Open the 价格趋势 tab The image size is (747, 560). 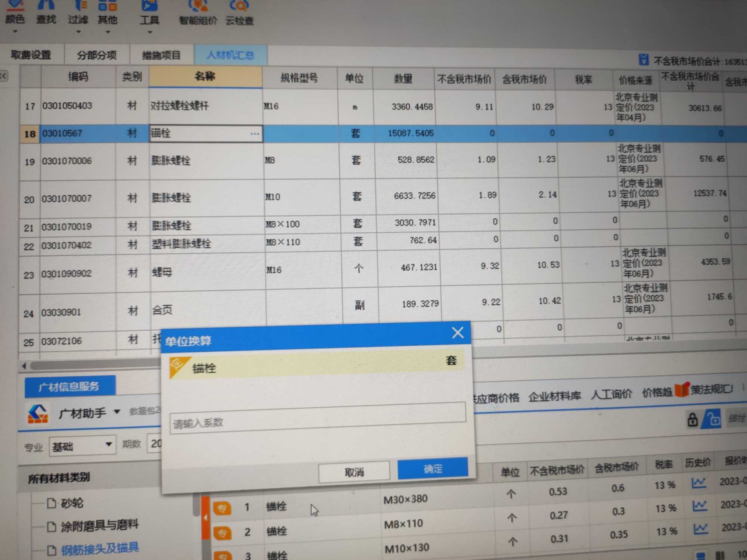(x=657, y=392)
